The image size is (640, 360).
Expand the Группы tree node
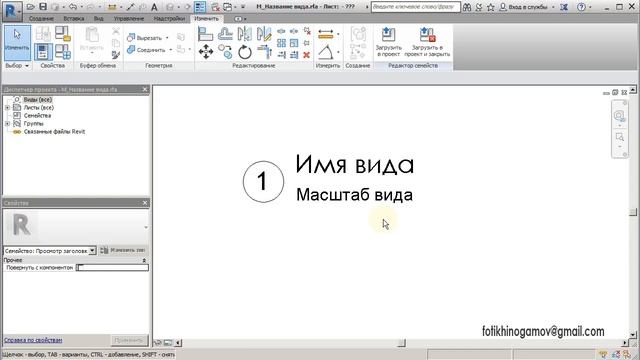[x=7, y=124]
